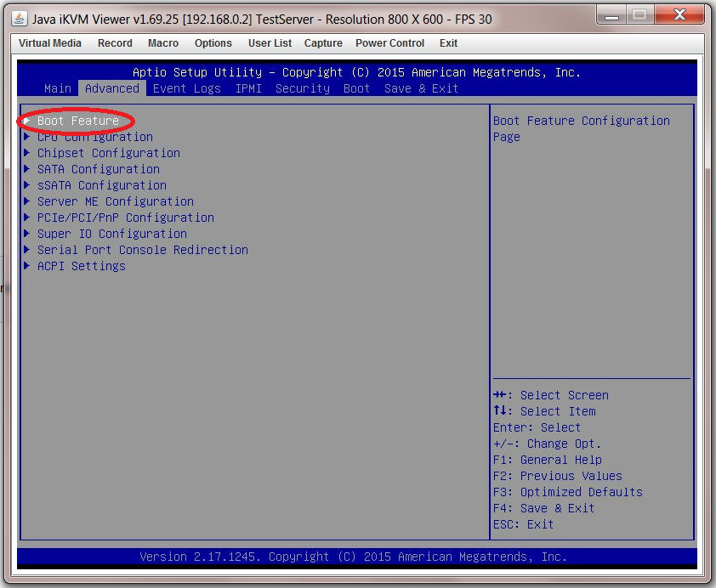This screenshot has width=716, height=588.
Task: Expand the arrow beside ACPI Settings
Action: click(x=27, y=266)
